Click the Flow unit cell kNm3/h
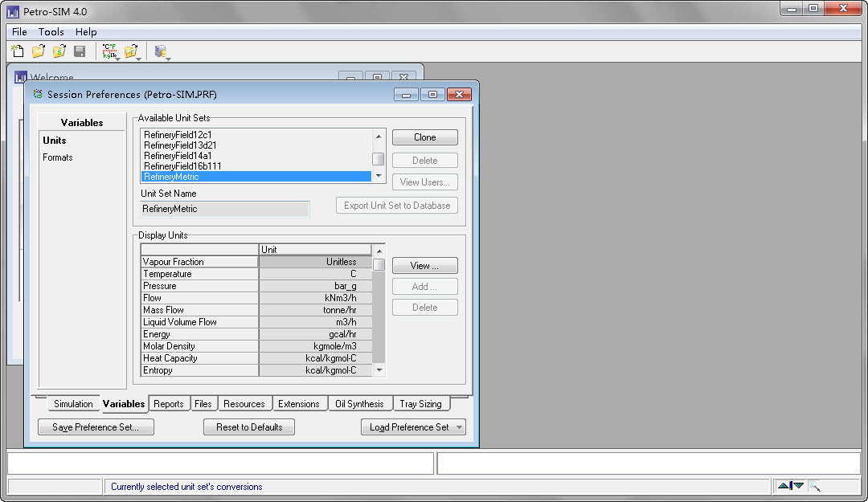This screenshot has width=868, height=502. 315,298
